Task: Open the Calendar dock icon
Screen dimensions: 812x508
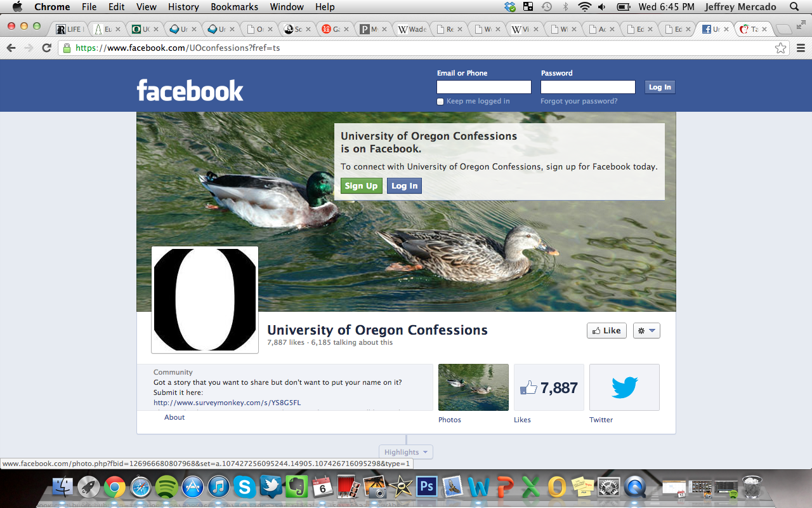Action: 322,487
